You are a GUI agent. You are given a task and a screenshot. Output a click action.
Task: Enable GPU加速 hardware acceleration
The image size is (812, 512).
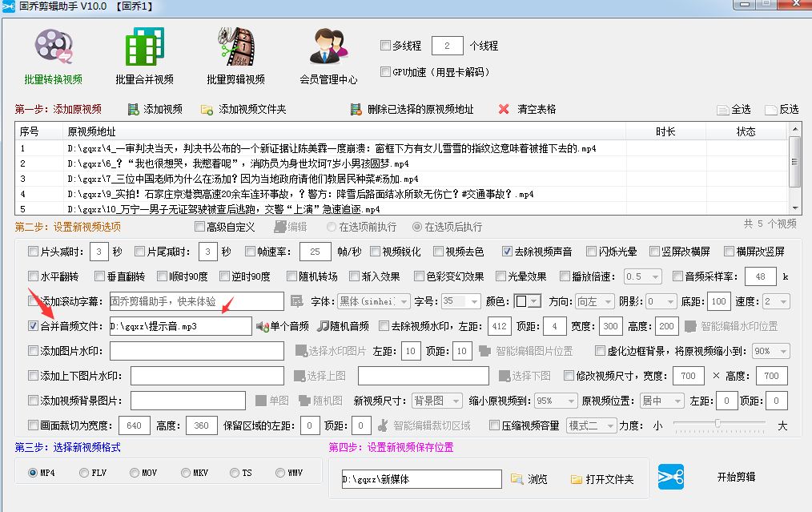tap(385, 72)
